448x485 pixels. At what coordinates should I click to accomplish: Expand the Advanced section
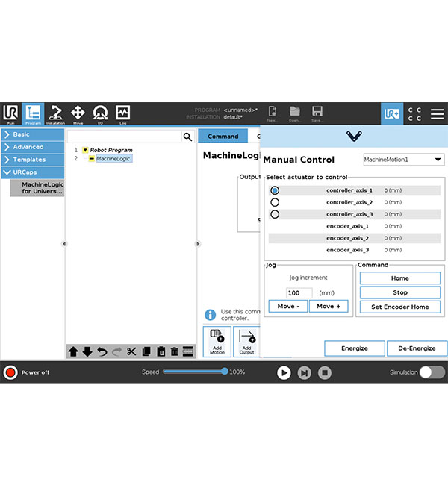[x=33, y=147]
